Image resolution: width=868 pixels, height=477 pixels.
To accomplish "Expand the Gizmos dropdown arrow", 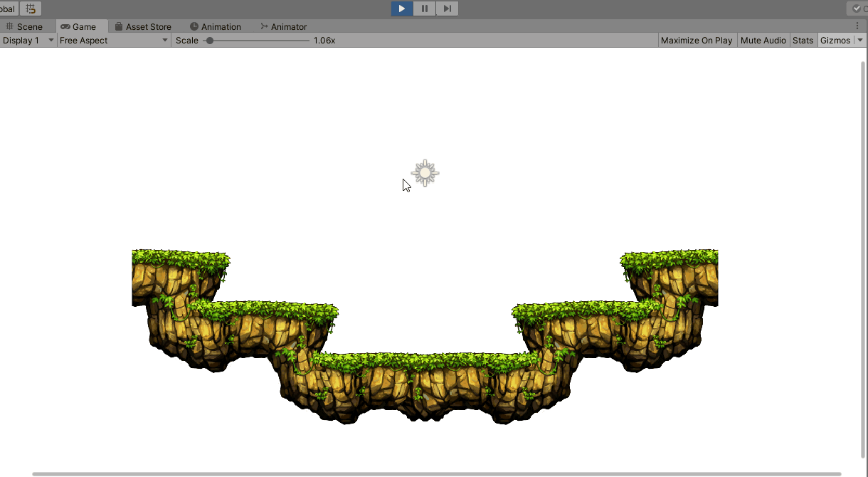I will point(860,40).
